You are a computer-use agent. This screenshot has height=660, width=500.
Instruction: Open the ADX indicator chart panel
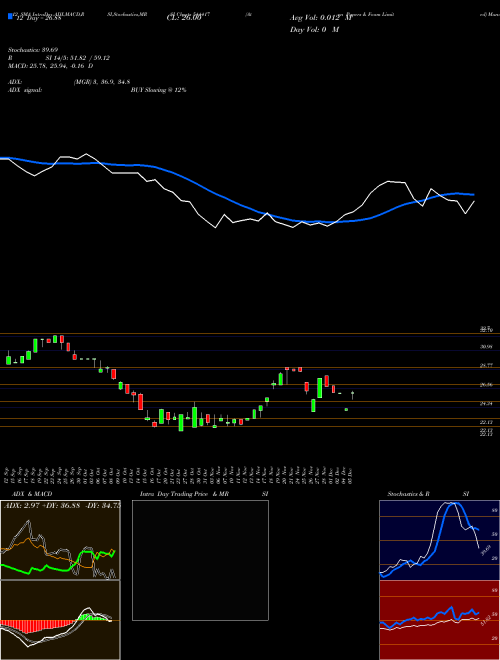[x=60, y=540]
